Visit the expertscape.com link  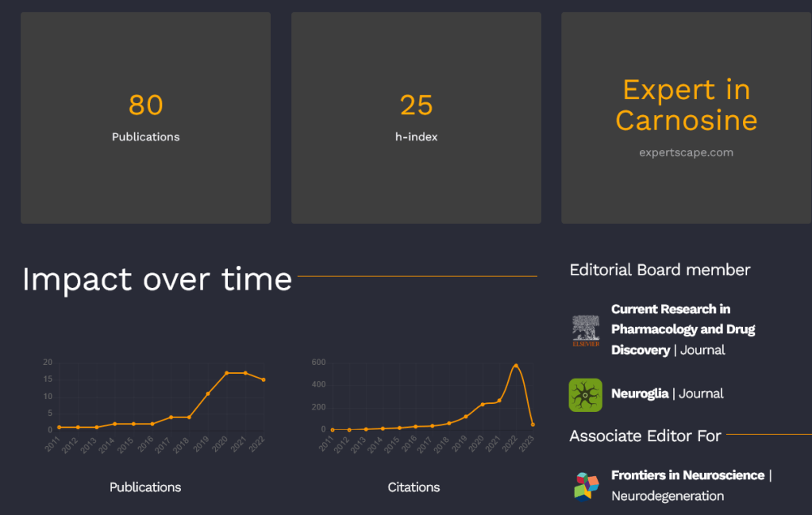[x=686, y=152]
